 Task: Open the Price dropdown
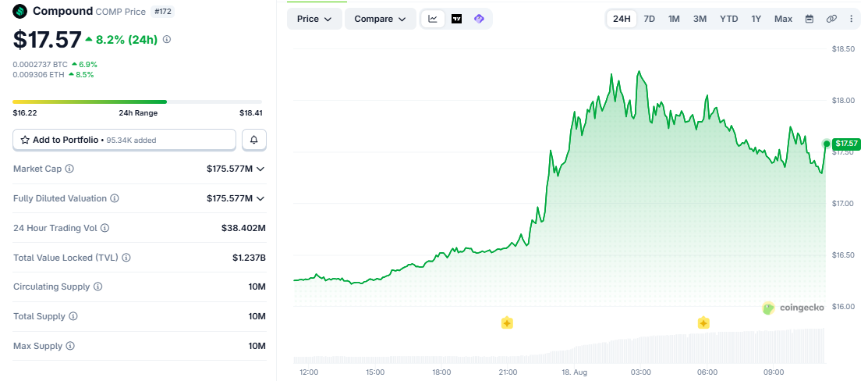click(x=314, y=19)
